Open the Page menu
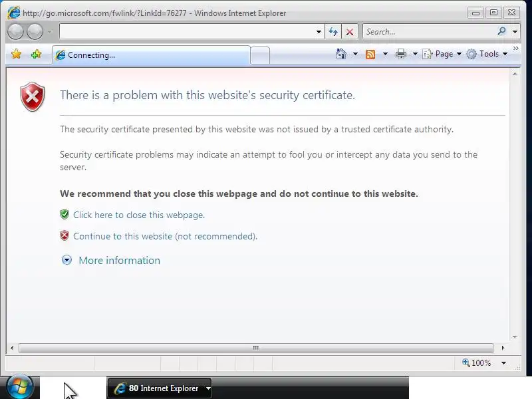Viewport: 532px width, 399px height. [442, 54]
